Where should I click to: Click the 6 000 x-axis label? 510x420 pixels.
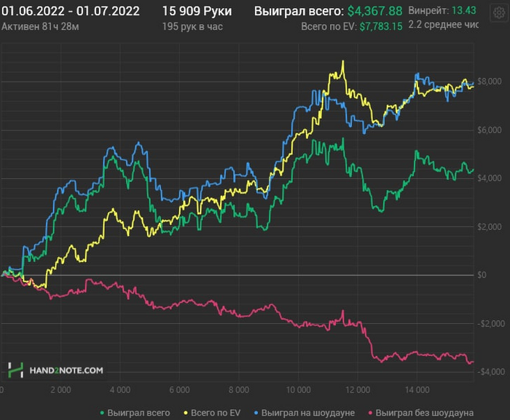pyautogui.click(x=179, y=389)
